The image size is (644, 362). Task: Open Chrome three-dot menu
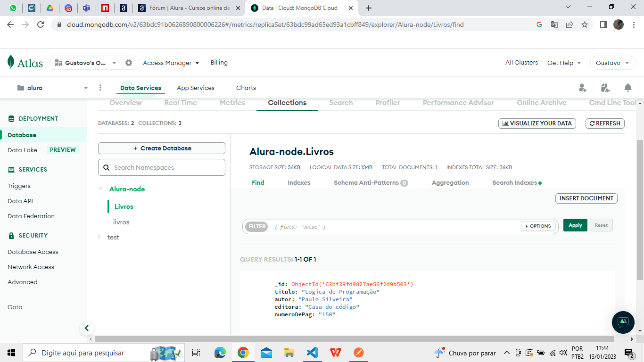[x=634, y=25]
